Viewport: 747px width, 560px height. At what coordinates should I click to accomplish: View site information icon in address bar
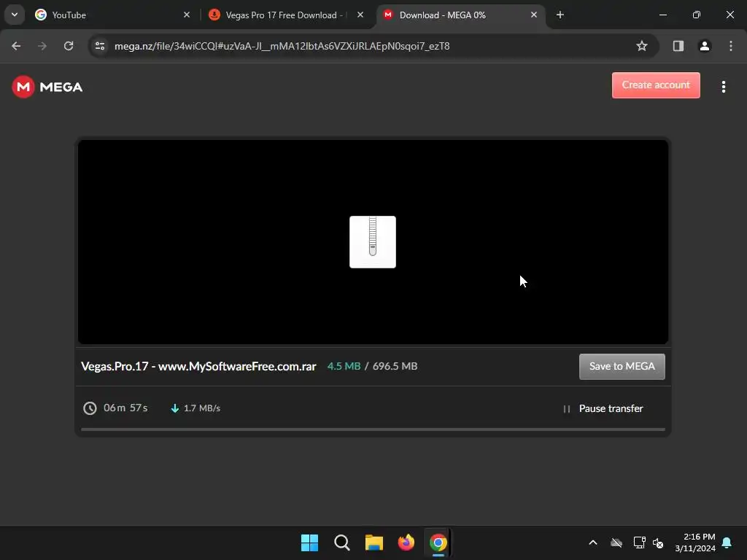click(x=99, y=46)
